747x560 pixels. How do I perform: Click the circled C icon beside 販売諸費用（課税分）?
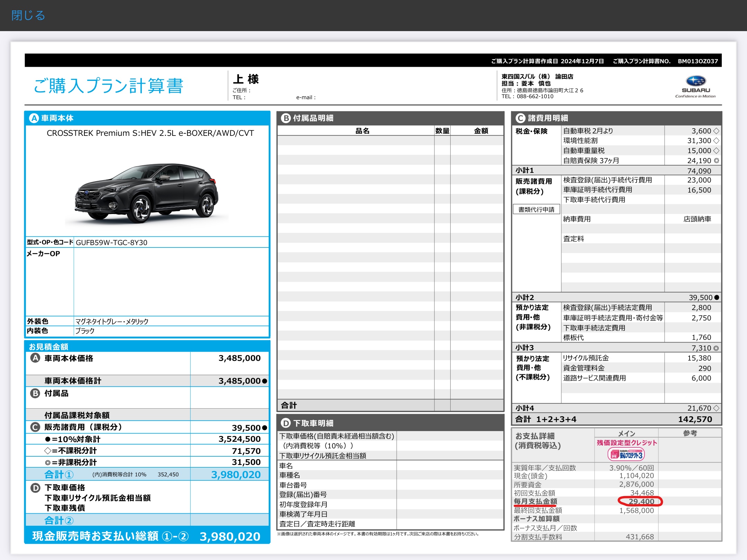click(35, 427)
